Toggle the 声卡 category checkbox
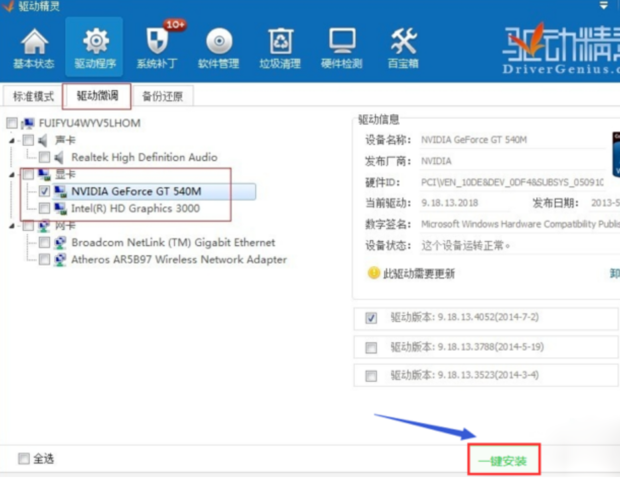 pos(28,140)
